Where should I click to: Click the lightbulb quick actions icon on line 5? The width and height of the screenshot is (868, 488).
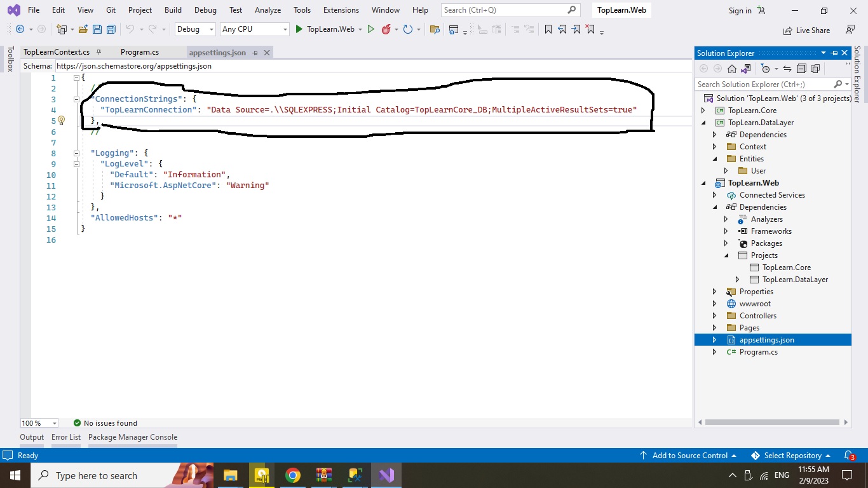coord(61,120)
